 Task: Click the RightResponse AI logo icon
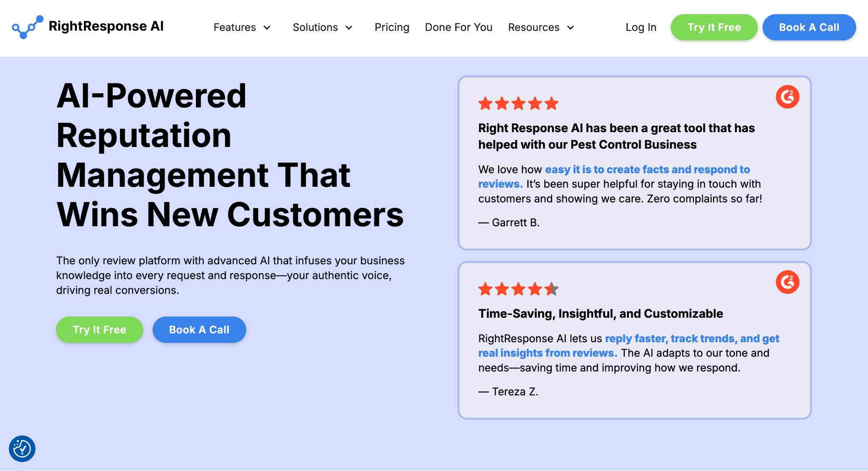[x=28, y=27]
